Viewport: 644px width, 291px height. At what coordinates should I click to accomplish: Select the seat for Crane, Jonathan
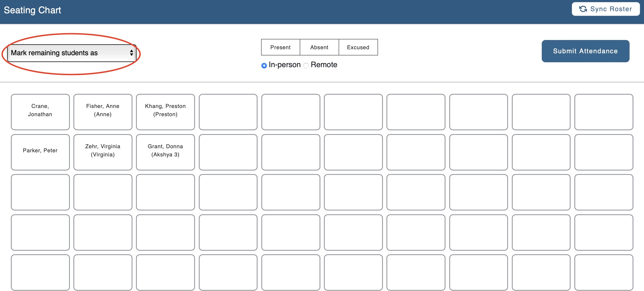[40, 112]
